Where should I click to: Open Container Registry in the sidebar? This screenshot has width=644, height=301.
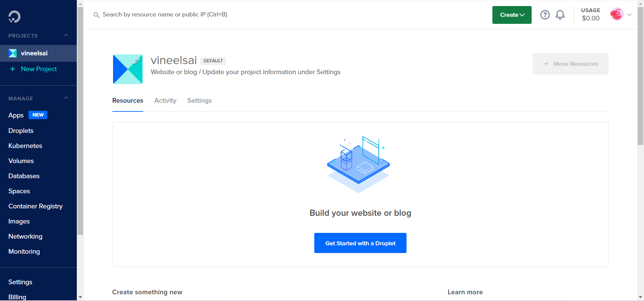coord(36,206)
